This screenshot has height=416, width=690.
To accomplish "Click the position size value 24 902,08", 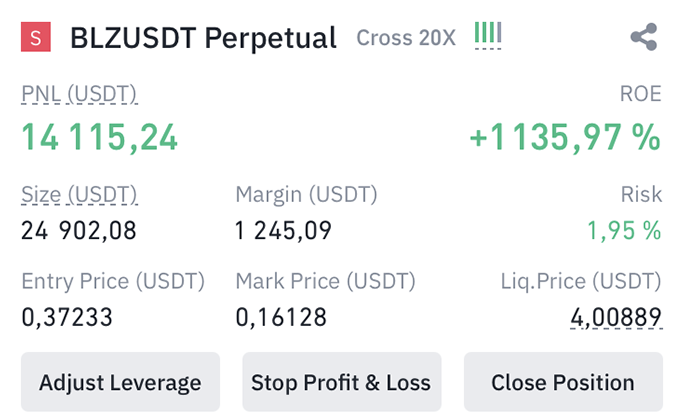I will (x=79, y=231).
